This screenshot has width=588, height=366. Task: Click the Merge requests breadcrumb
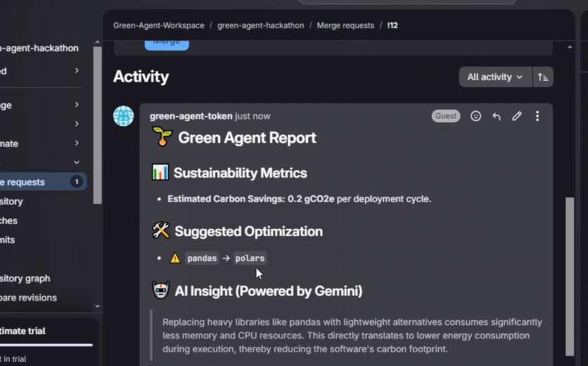(x=345, y=25)
